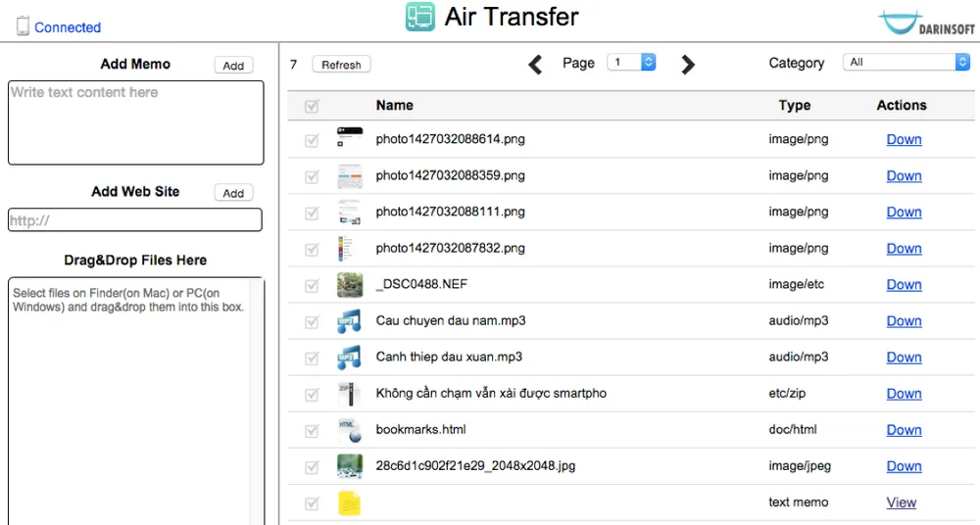The height and width of the screenshot is (525, 980).
Task: Click Add button next to Add Web Site
Action: [233, 193]
